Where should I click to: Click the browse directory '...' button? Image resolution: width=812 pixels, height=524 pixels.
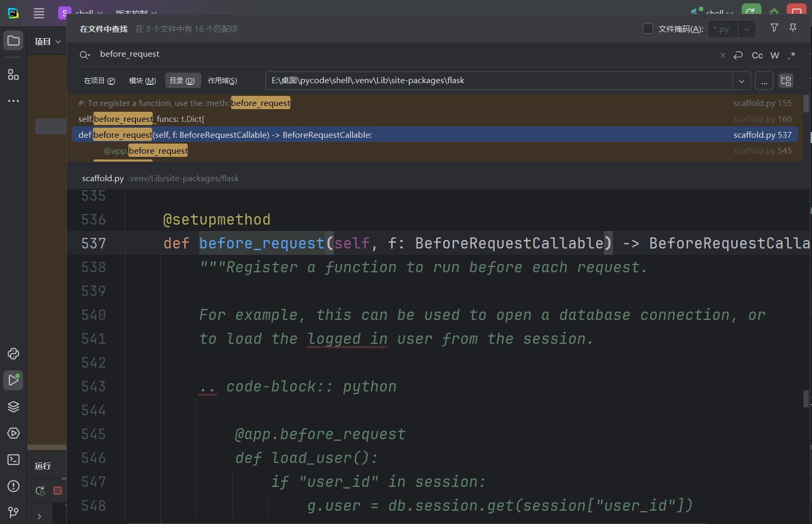pyautogui.click(x=764, y=81)
